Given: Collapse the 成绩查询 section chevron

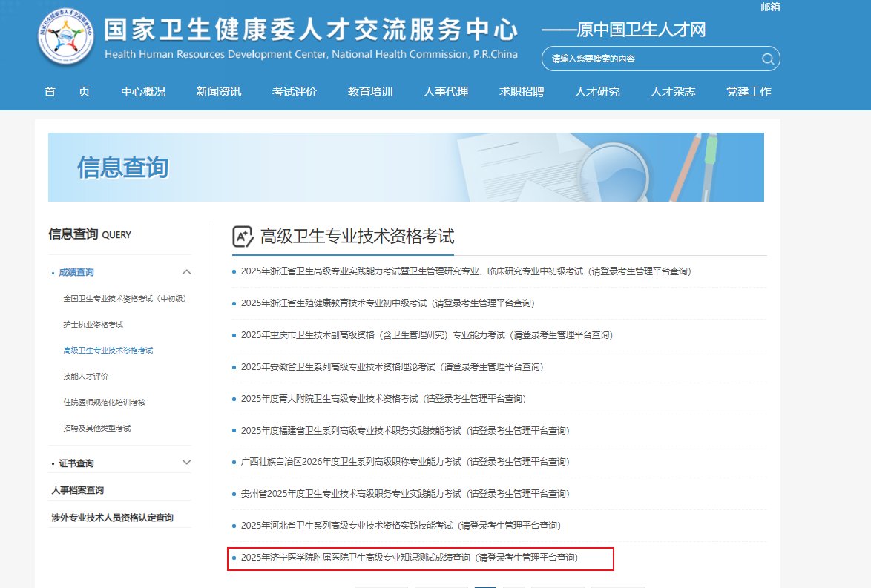Looking at the screenshot, I should tap(187, 272).
